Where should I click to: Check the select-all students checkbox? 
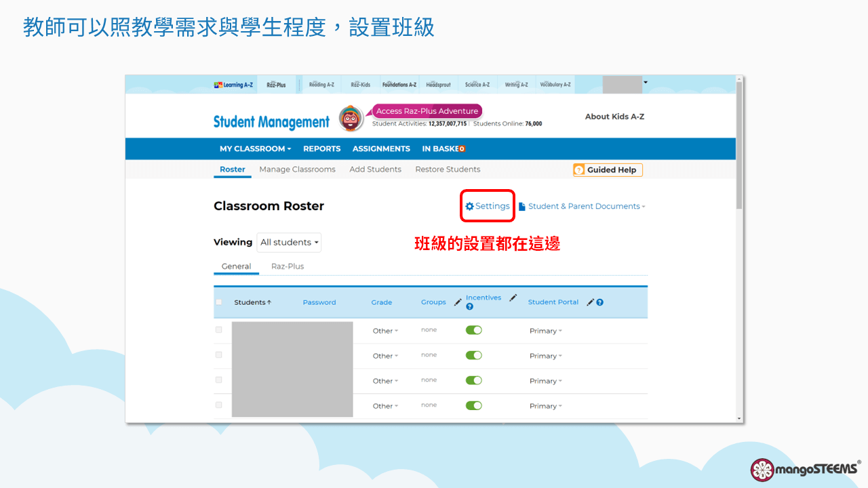[x=218, y=302]
